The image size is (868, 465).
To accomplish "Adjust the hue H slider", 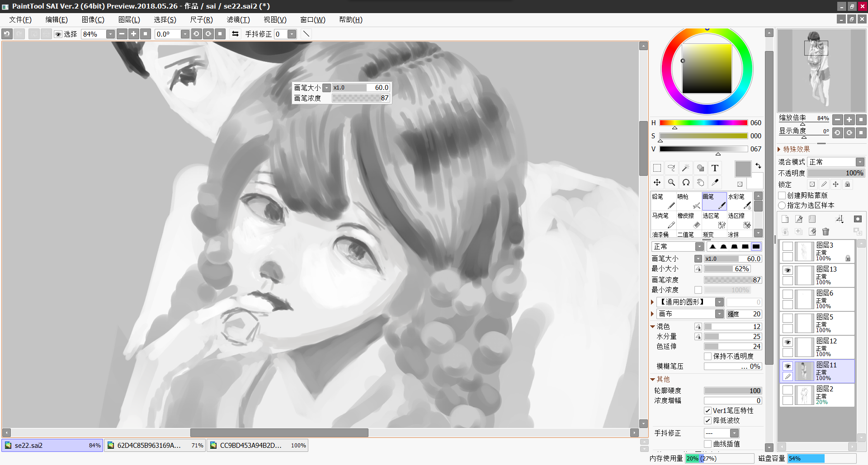I will click(x=703, y=123).
